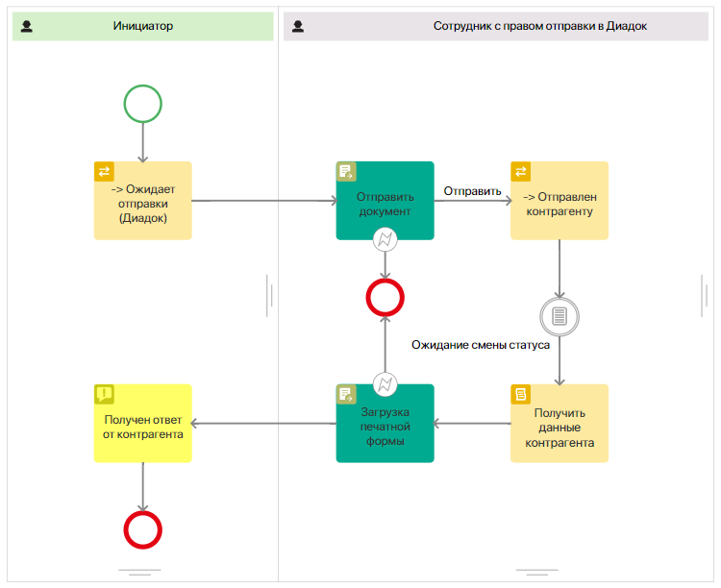Click the red end event below 'Получен ответ от контрагента'
The image size is (721, 588).
point(142,530)
